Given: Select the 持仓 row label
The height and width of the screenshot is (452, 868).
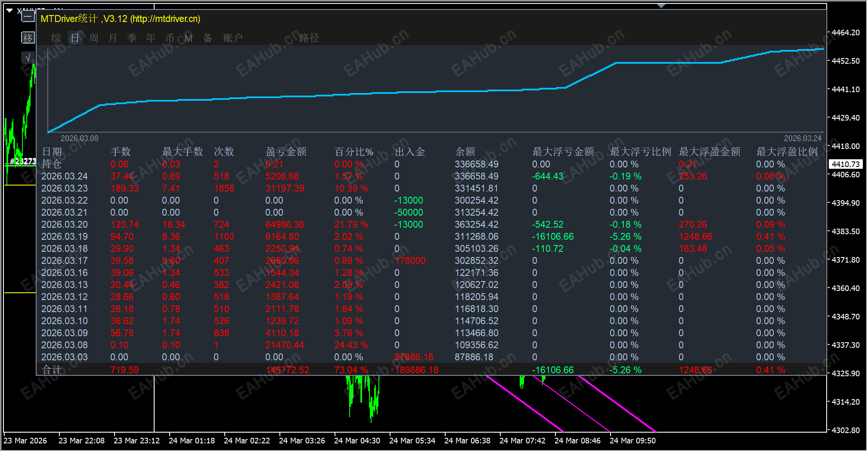Looking at the screenshot, I should pyautogui.click(x=52, y=164).
